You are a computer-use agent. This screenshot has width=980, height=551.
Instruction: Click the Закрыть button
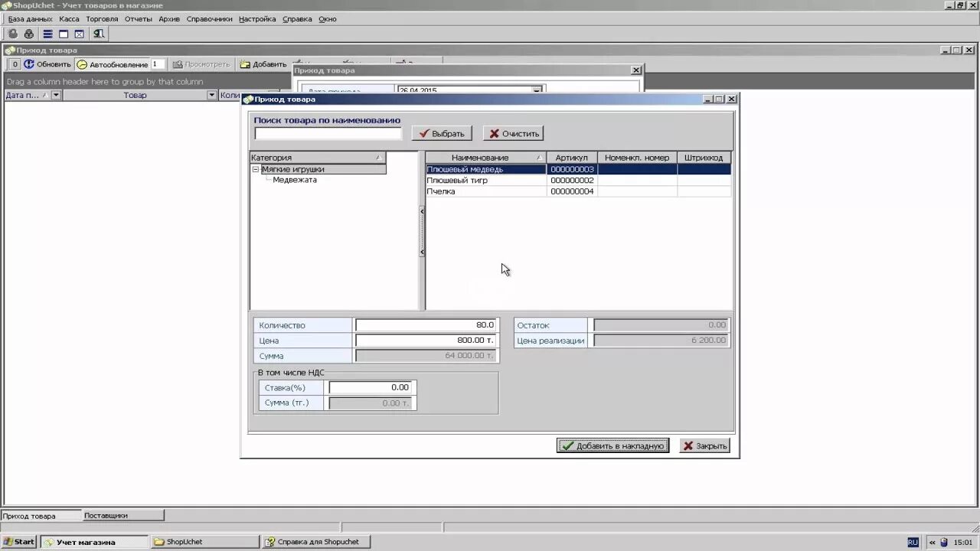[x=705, y=445]
